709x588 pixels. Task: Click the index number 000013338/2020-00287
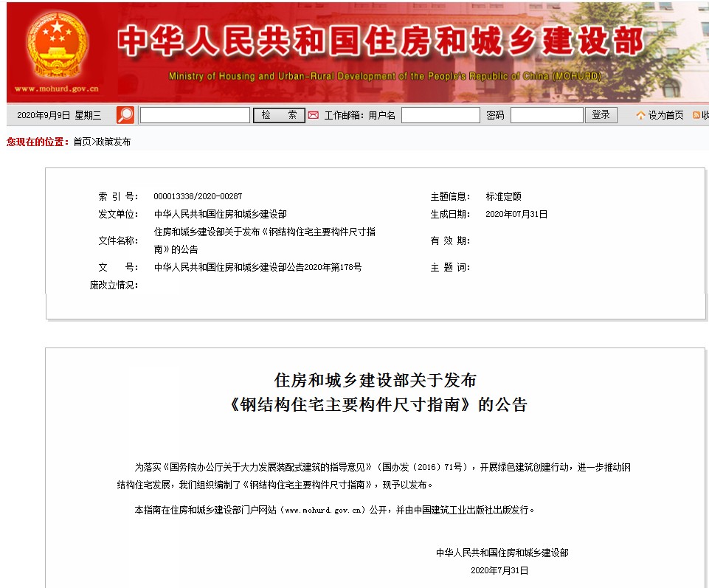point(198,196)
